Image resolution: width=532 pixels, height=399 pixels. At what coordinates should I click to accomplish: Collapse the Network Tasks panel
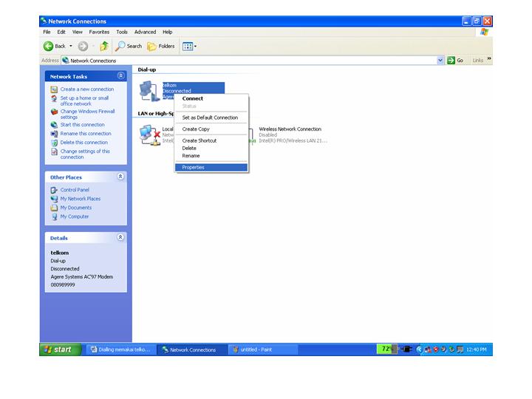point(120,76)
